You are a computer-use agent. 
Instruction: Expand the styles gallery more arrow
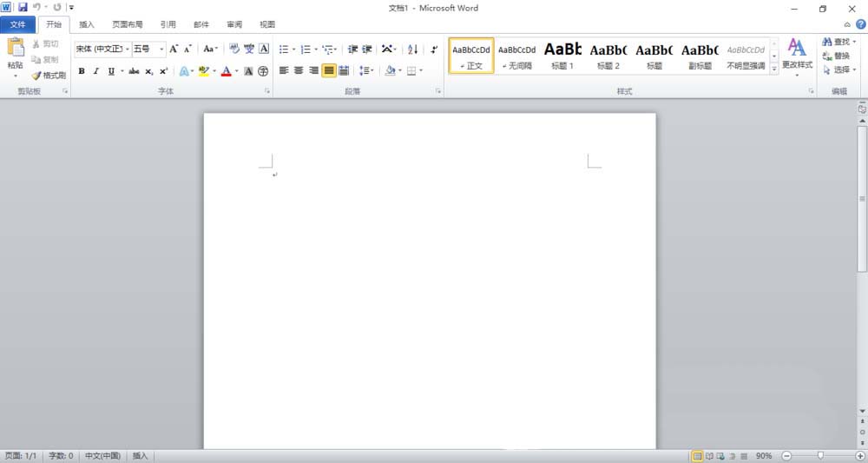773,69
